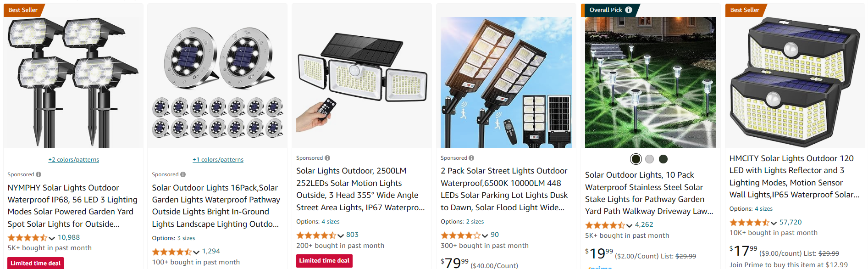Expand rating chevron for 2500LM Solar Lights
The width and height of the screenshot is (868, 269).
click(x=341, y=235)
